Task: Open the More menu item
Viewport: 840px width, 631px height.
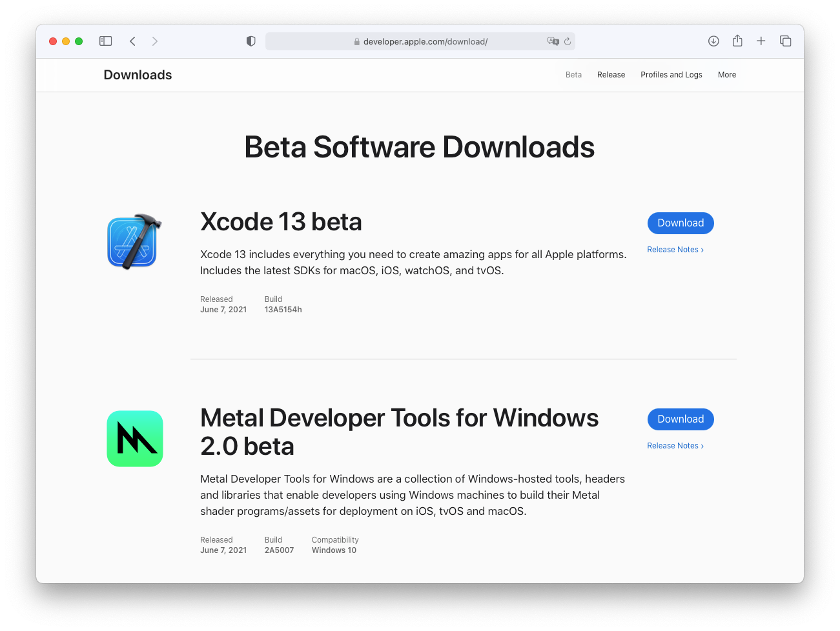Action: coord(727,75)
